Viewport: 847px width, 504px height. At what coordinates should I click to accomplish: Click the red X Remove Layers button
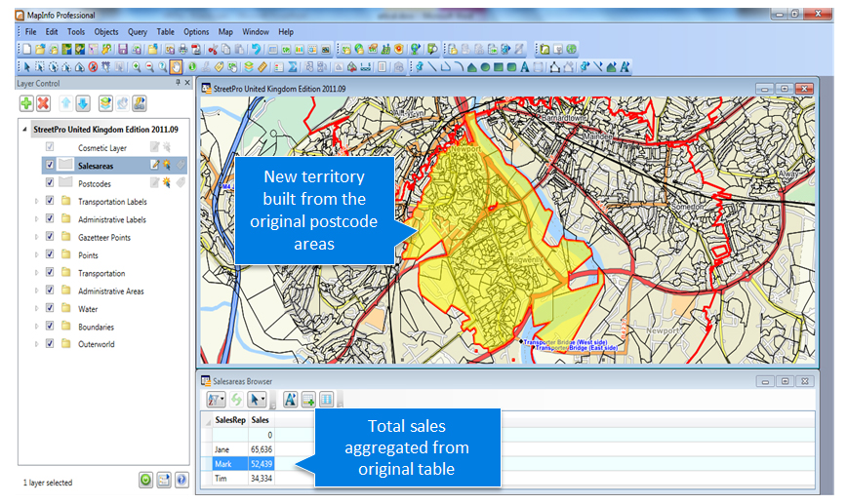[x=44, y=103]
